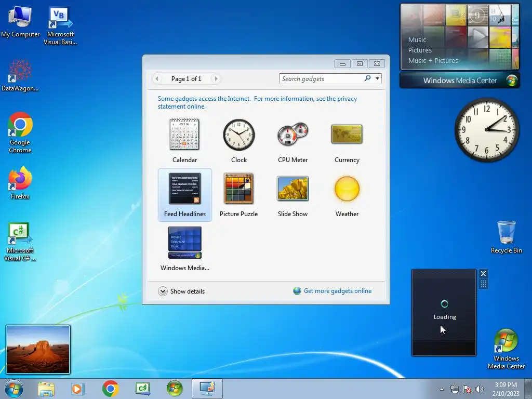This screenshot has width=532, height=399.
Task: Click the search magnifier in gadget gallery
Action: (x=367, y=78)
